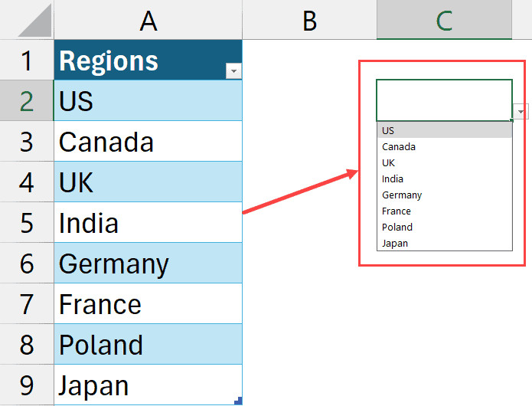Select row 1 by its row number
Viewport: 532px width, 406px height.
pos(27,60)
